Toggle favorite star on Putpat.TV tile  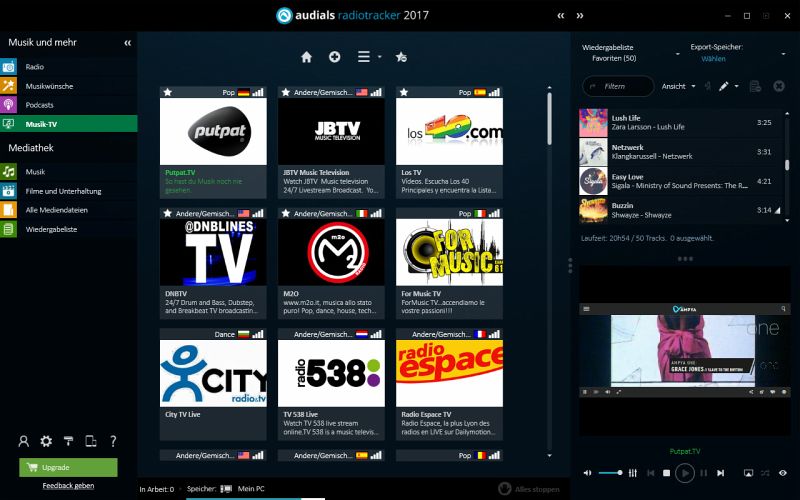[x=167, y=92]
